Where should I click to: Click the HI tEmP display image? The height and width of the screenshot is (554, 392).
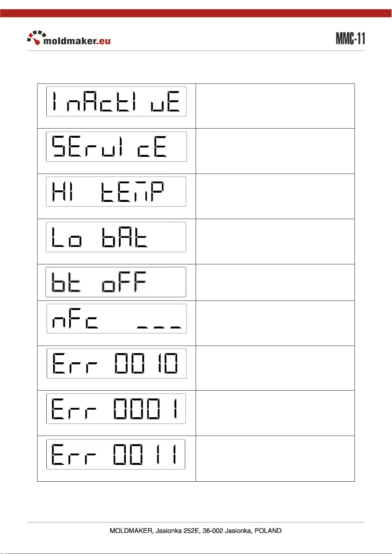click(x=116, y=192)
